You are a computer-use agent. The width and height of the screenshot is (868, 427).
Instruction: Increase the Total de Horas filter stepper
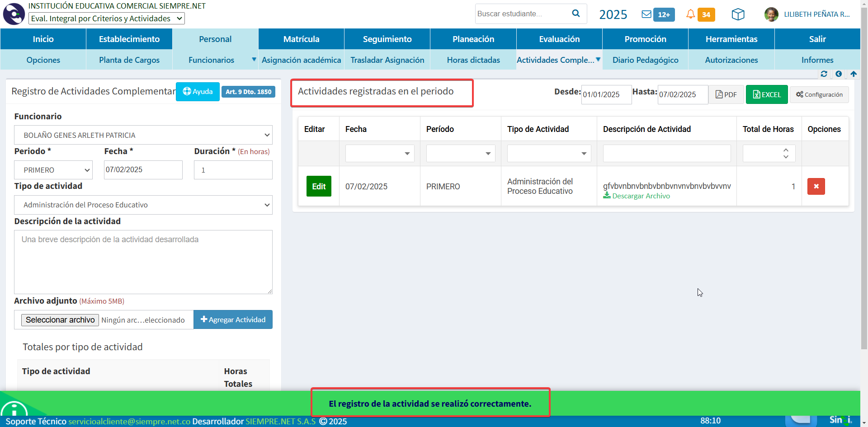pos(786,150)
